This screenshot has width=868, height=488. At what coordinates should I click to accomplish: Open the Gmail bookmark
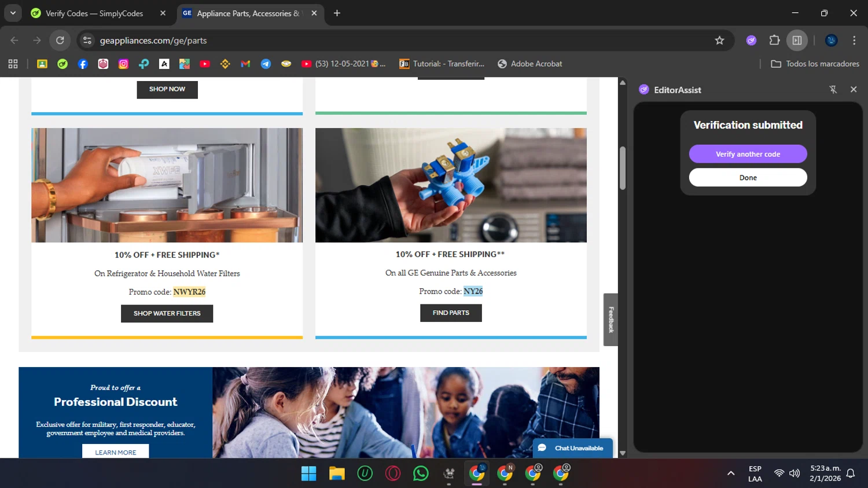245,64
